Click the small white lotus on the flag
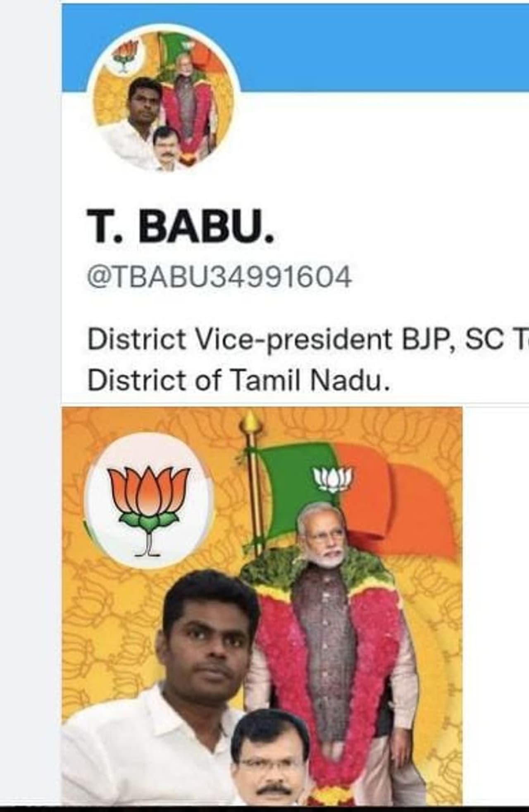 333,479
